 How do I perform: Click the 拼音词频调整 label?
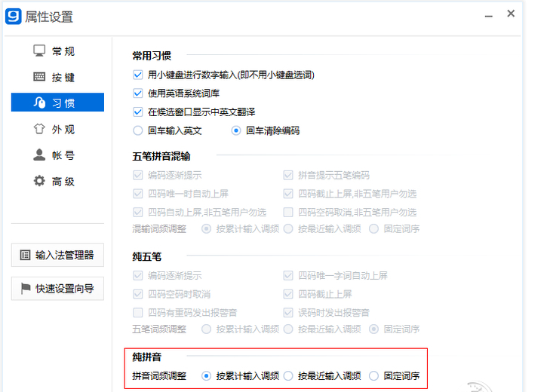point(159,376)
